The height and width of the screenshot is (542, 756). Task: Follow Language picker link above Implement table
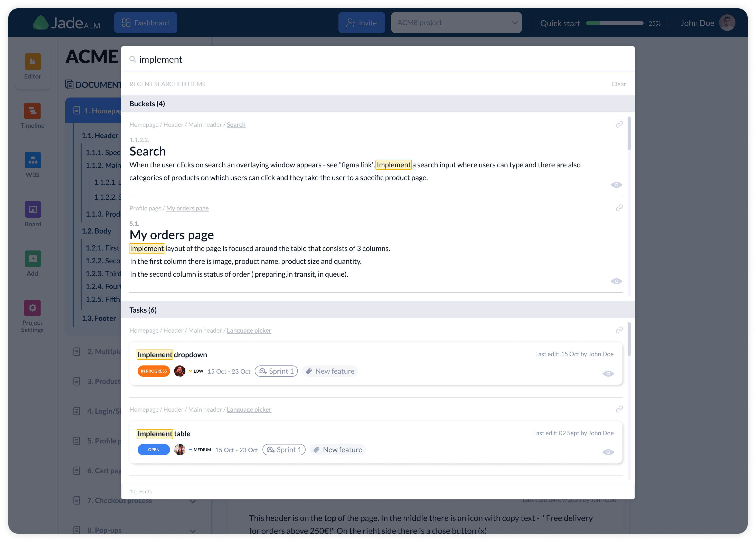[x=249, y=409]
